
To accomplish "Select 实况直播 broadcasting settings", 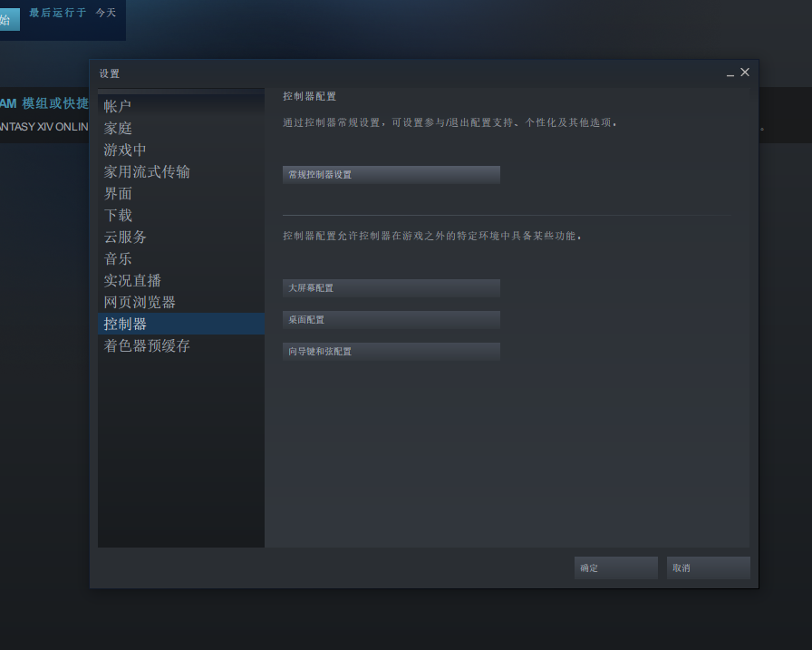I will (132, 280).
